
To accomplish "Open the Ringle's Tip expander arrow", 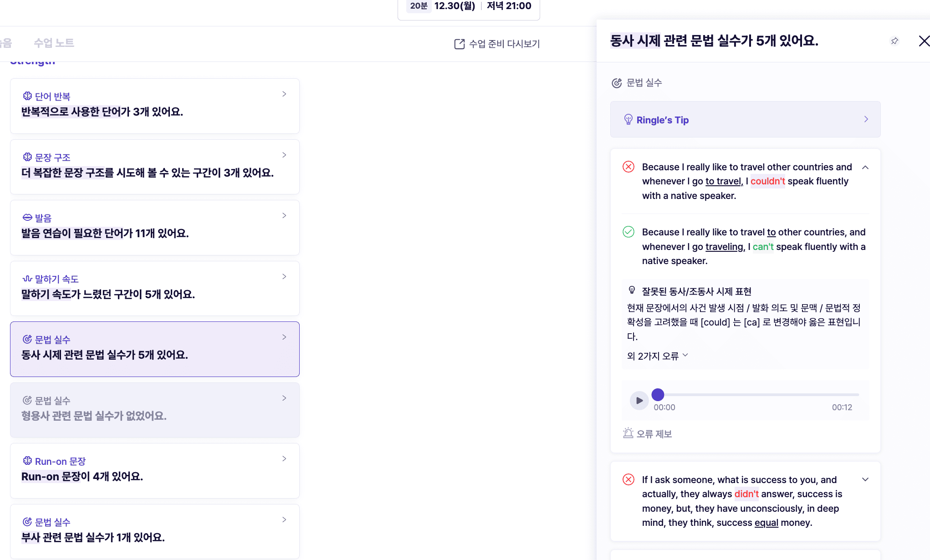I will (x=866, y=119).
